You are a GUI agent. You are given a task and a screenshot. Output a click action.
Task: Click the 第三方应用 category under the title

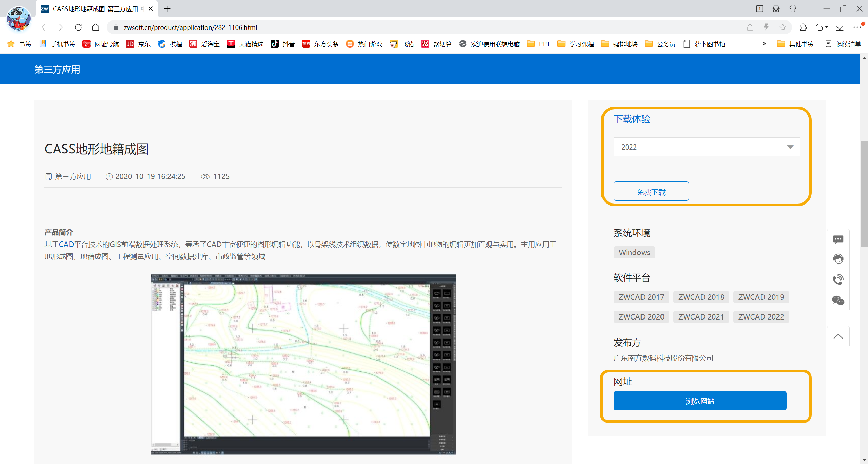click(73, 176)
